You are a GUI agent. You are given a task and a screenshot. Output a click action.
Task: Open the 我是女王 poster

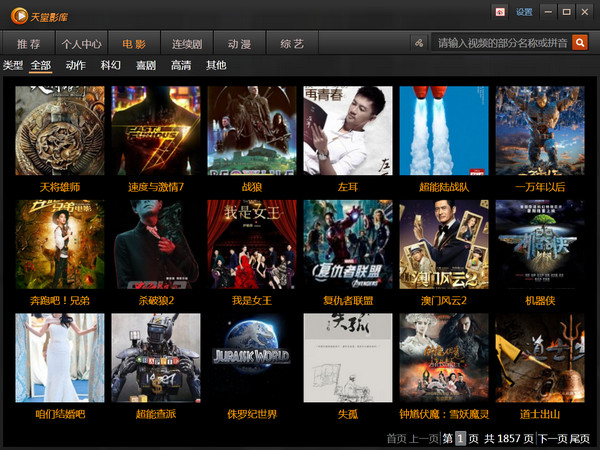(252, 244)
